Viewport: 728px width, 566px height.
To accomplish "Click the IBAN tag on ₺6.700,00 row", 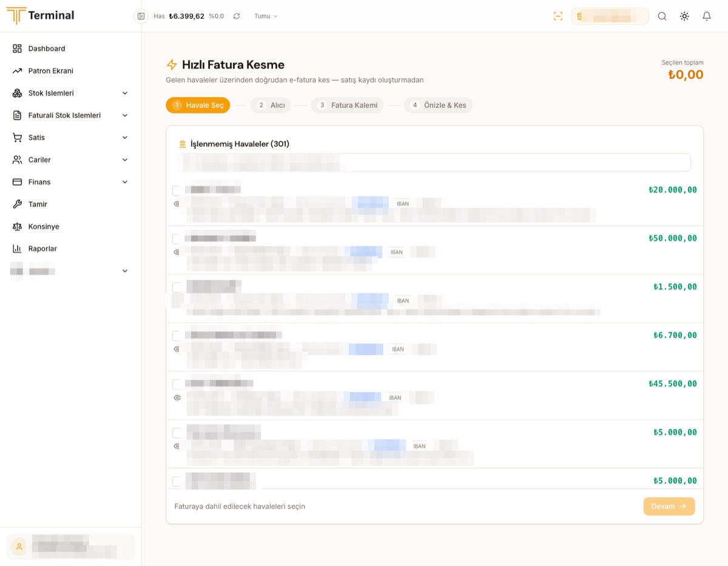I will coord(397,349).
